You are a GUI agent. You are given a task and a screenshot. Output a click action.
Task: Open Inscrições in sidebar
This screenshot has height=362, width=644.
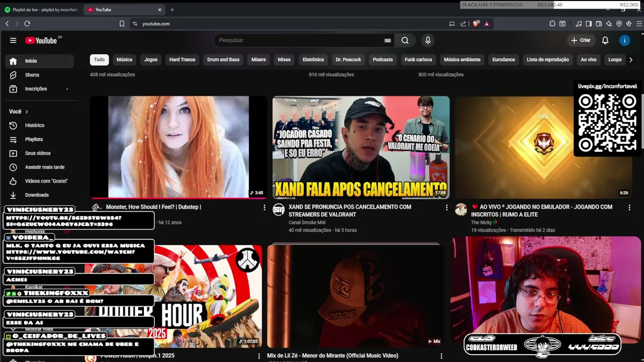pos(39,89)
